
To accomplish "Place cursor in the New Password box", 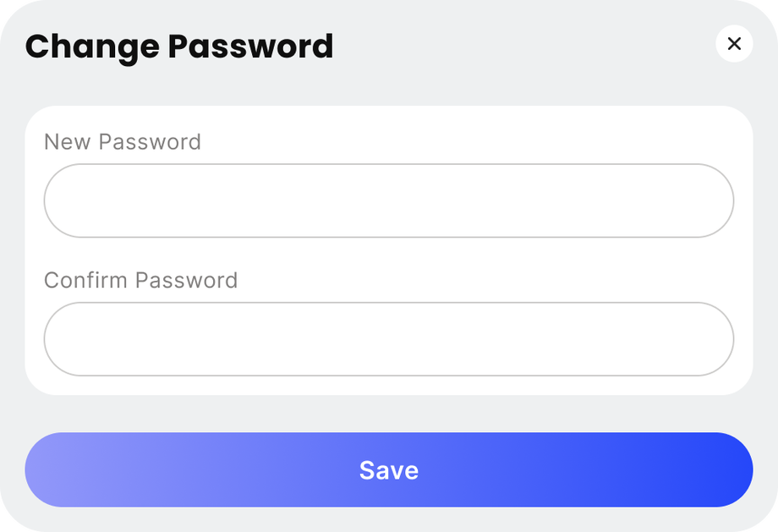I will (388, 200).
